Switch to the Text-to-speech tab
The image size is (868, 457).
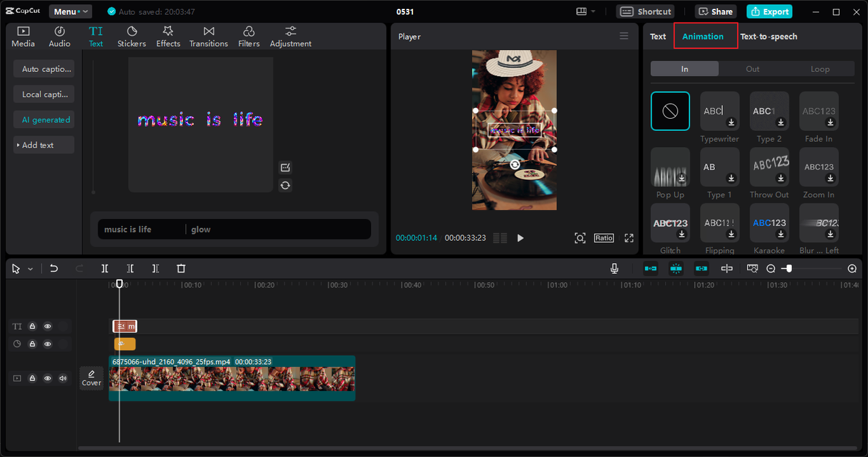tap(768, 37)
